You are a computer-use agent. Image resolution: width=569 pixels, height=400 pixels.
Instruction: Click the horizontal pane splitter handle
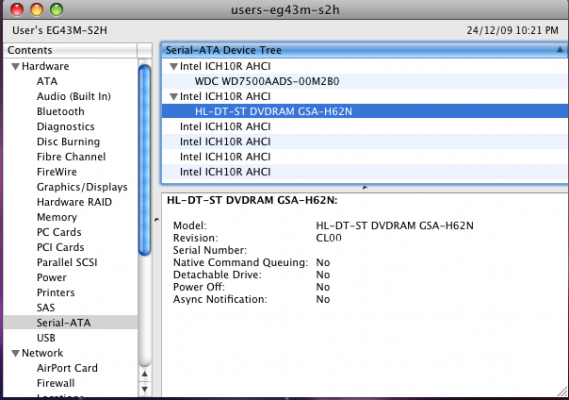[365, 188]
